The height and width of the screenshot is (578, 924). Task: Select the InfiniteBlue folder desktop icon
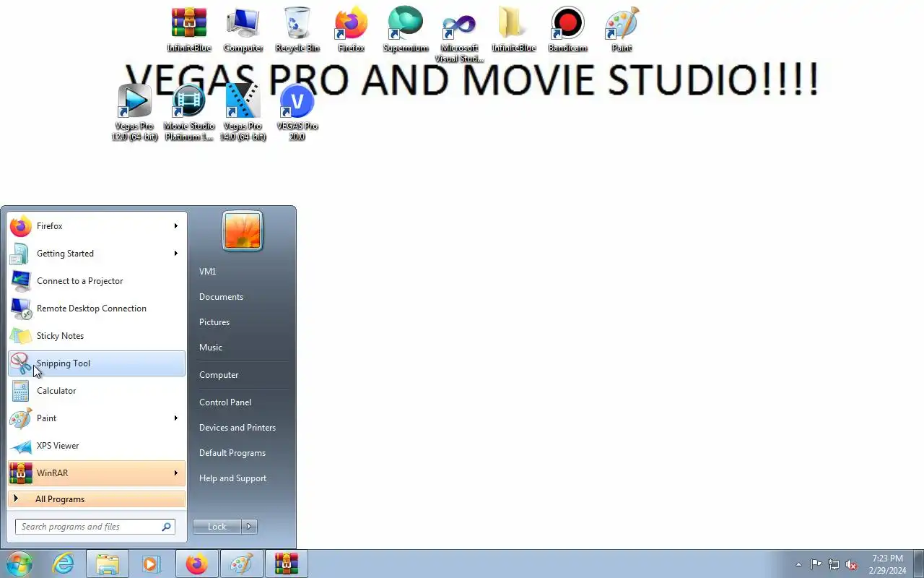pyautogui.click(x=514, y=29)
